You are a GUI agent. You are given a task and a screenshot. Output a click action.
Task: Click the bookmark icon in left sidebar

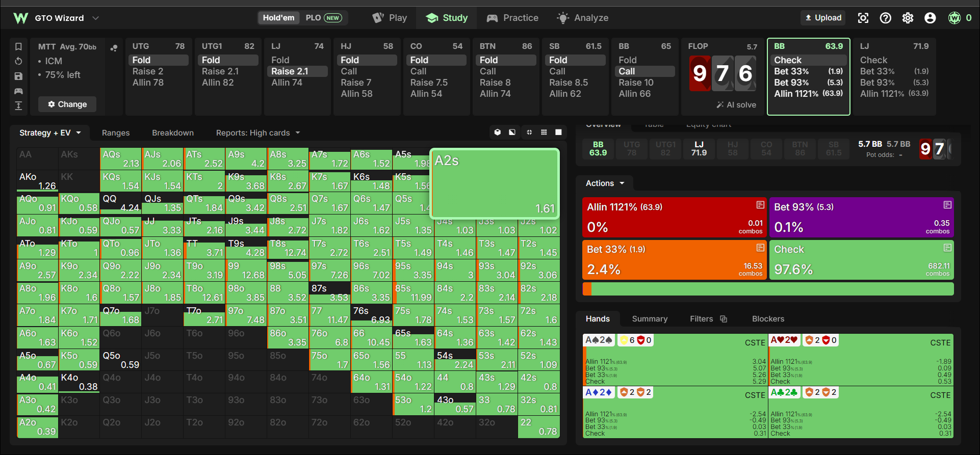coord(18,47)
